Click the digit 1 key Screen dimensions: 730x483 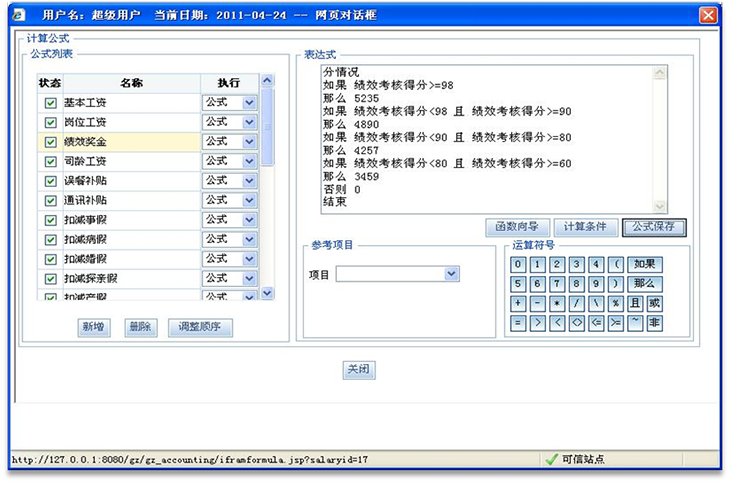[537, 265]
